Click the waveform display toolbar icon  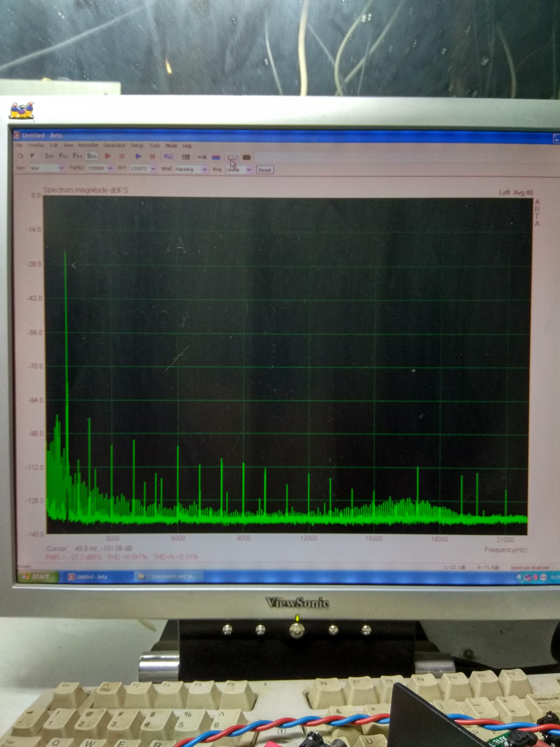tap(233, 157)
